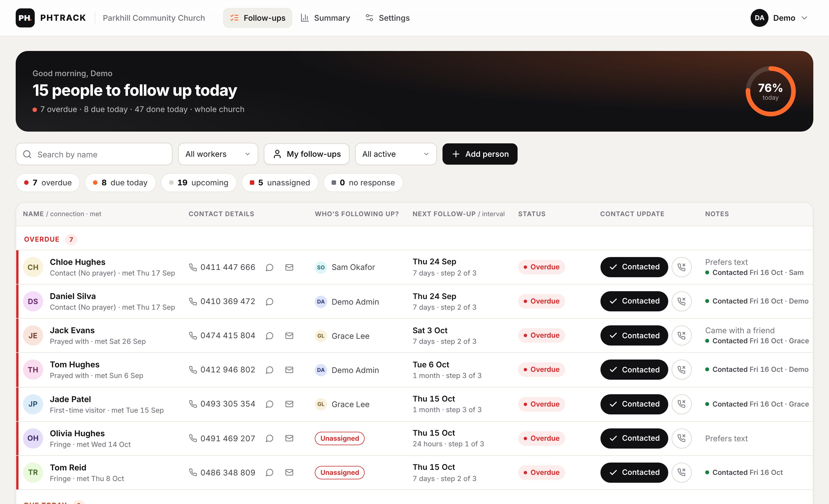Mark no-answer call for Tom Reid
The image size is (829, 504).
pos(682,472)
